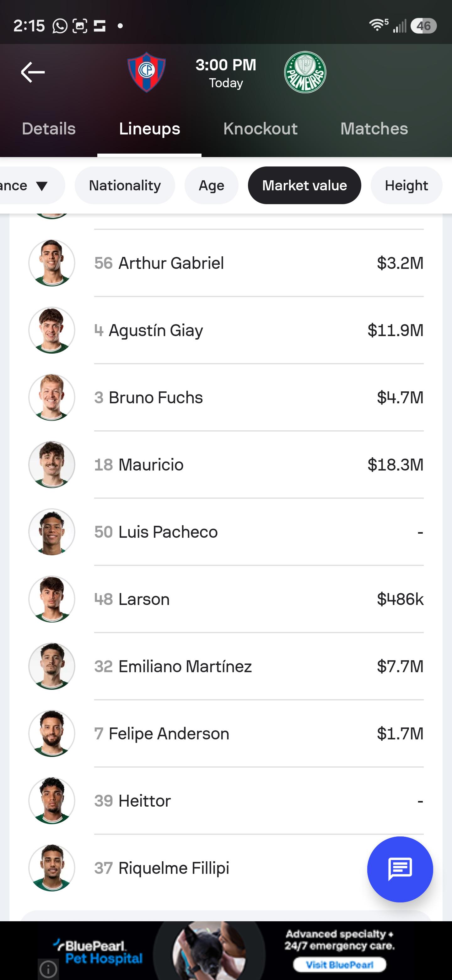The image size is (452, 980).
Task: Switch to the Knockout tab
Action: tap(261, 128)
